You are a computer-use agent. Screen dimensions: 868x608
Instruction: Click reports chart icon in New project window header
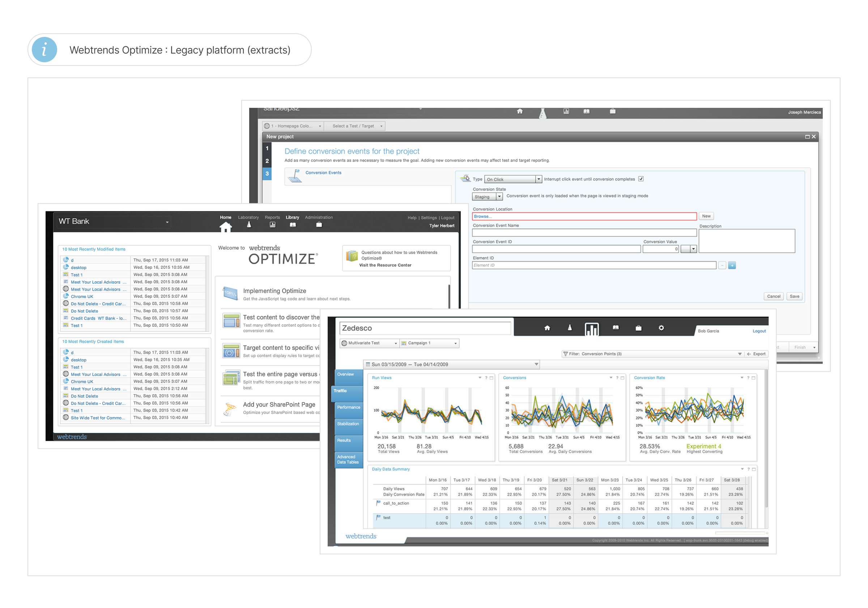[566, 111]
